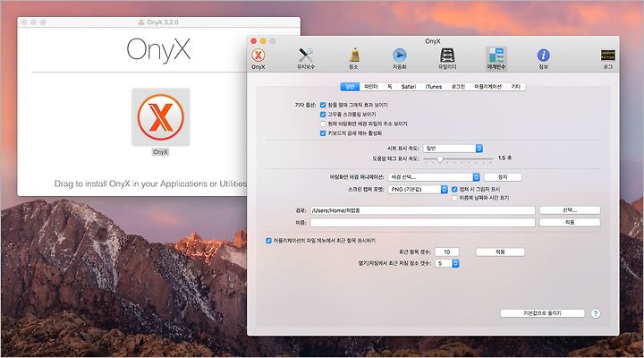Click the recent items count field showing 10
This screenshot has width=644, height=358.
(447, 252)
